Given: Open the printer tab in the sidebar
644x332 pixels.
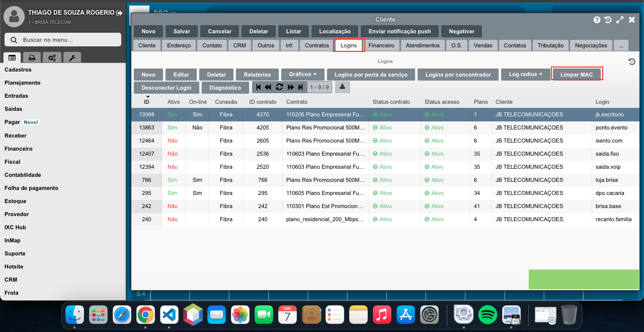Looking at the screenshot, I should (32, 57).
